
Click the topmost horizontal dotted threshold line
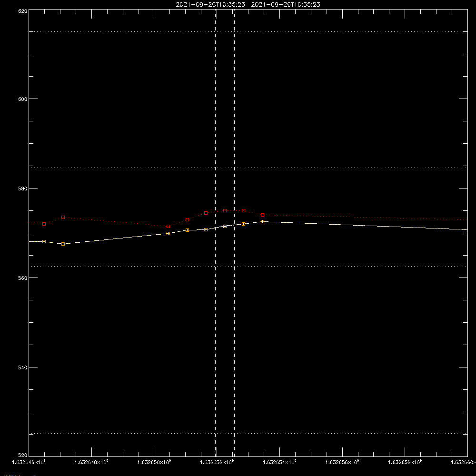tap(248, 31)
